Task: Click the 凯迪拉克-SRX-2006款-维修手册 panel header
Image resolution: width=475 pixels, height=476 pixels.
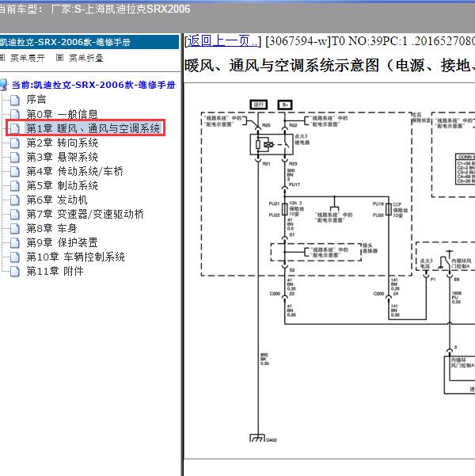Action: click(89, 42)
